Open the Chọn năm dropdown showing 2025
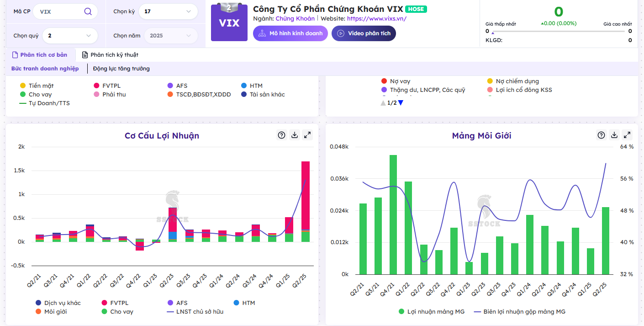 (171, 35)
